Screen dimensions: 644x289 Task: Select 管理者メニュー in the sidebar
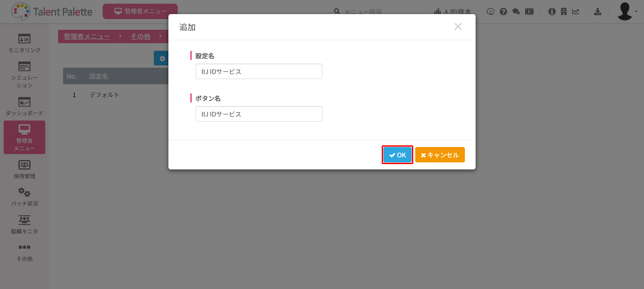click(x=24, y=137)
